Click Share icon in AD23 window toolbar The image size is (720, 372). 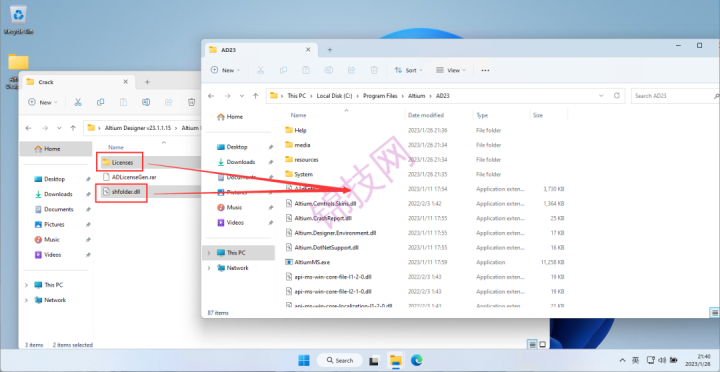click(x=351, y=70)
